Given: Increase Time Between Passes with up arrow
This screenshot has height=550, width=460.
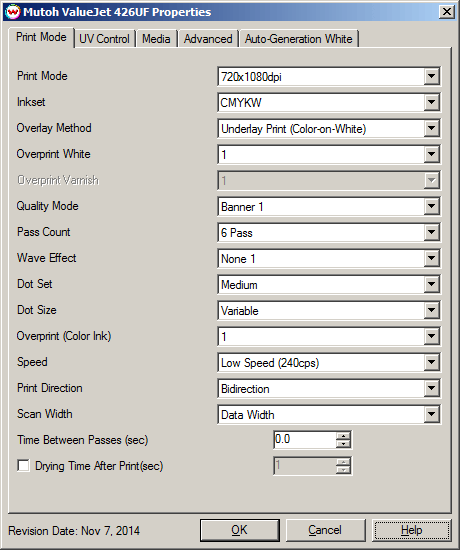Looking at the screenshot, I should (x=343, y=436).
